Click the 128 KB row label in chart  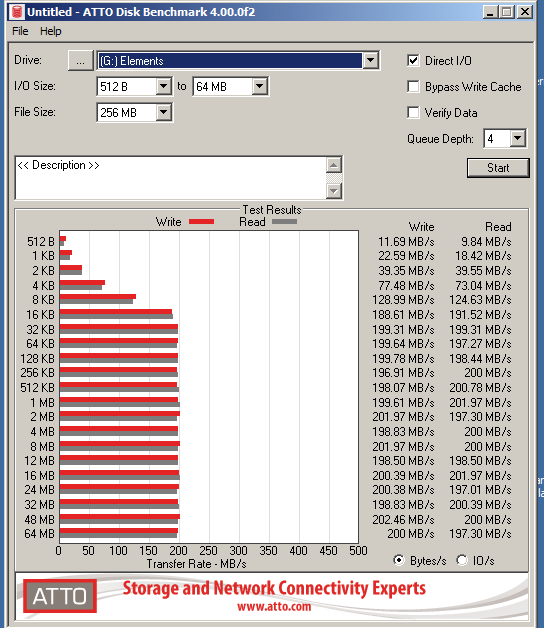pyautogui.click(x=38, y=358)
